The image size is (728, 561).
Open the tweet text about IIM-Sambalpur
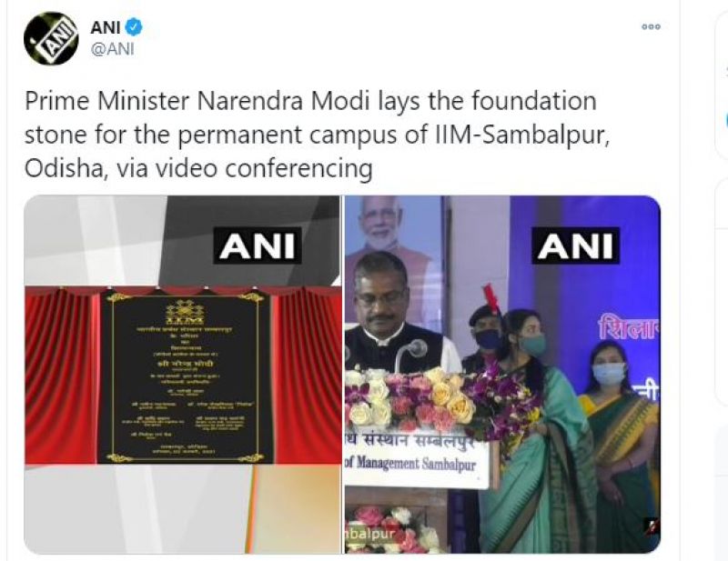[x=317, y=135]
